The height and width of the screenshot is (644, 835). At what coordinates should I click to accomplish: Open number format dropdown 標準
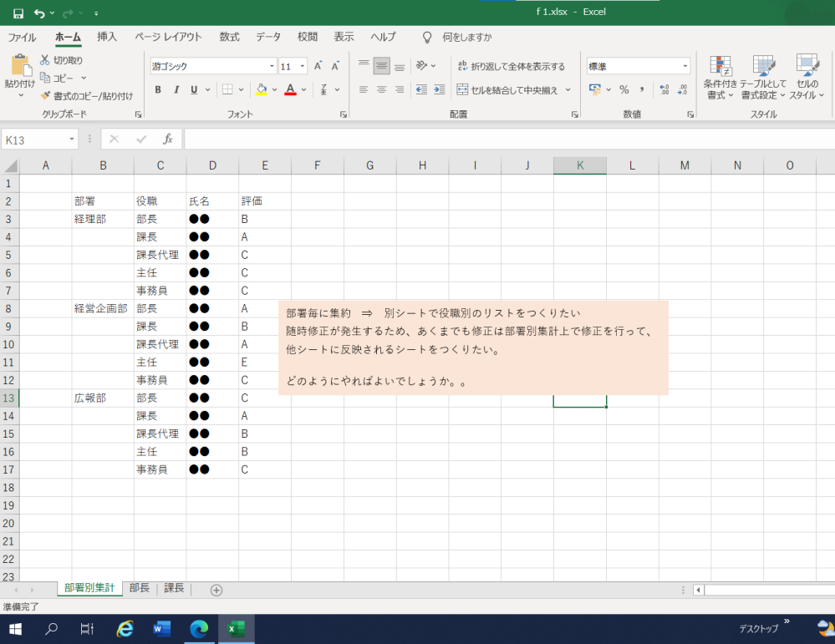pyautogui.click(x=685, y=66)
